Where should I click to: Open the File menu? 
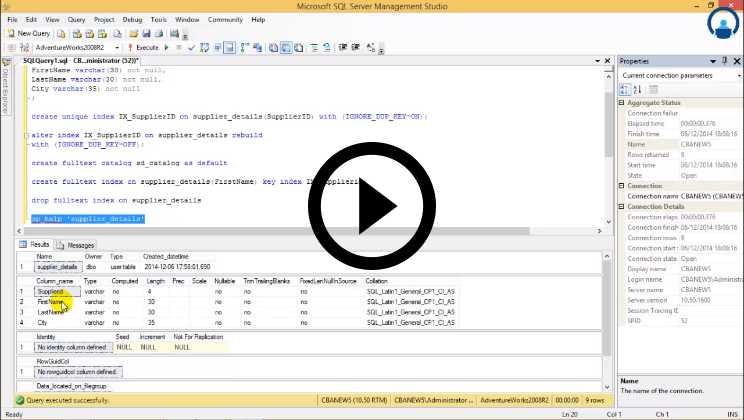tap(12, 19)
